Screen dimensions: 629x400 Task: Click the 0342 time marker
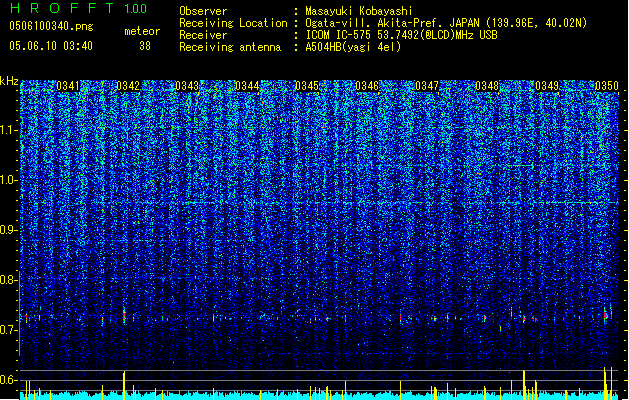pos(128,86)
